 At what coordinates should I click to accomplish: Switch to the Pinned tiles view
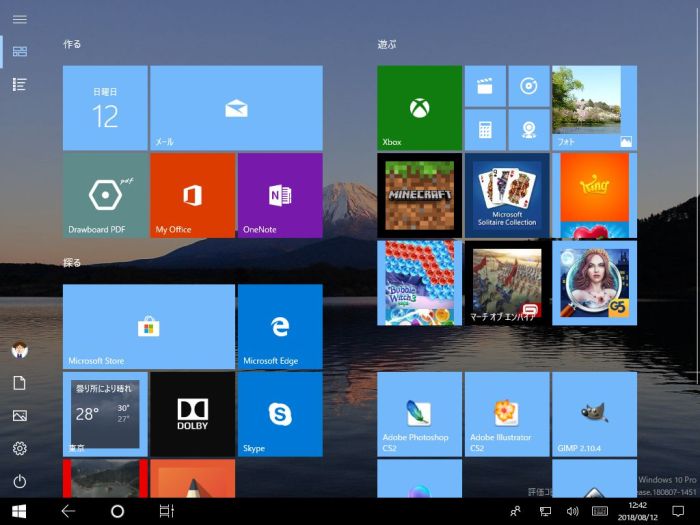(19, 51)
